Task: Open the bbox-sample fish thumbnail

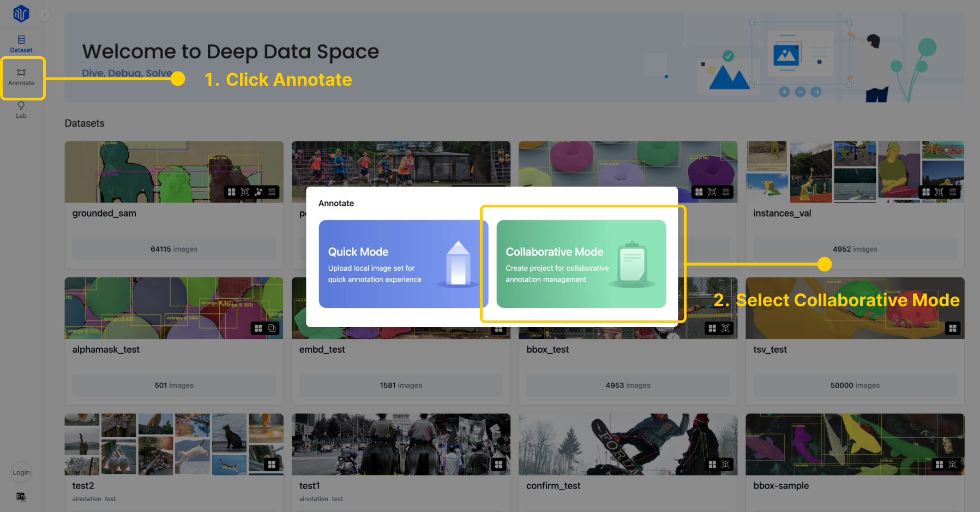Action: pos(855,444)
